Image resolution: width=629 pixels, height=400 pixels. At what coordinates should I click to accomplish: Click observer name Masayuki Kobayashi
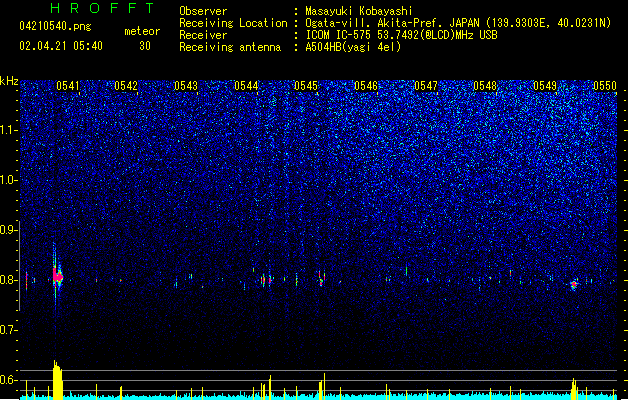click(x=359, y=11)
